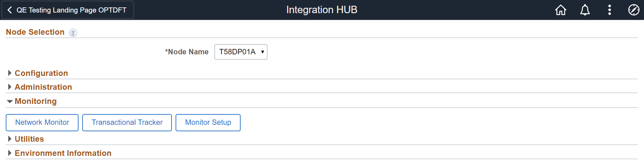Click the Home icon in the header
The image size is (644, 165).
click(x=560, y=10)
